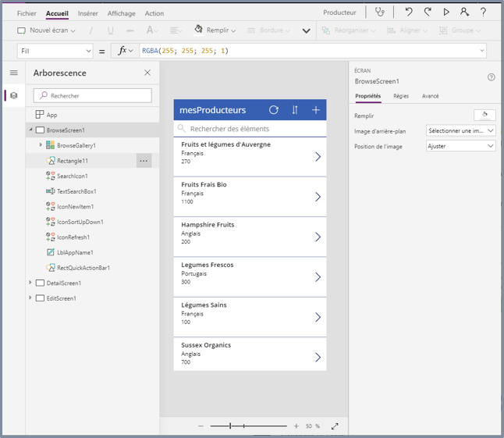This screenshot has height=438, width=504.
Task: Open the Bordure dropdown
Action: point(268,30)
